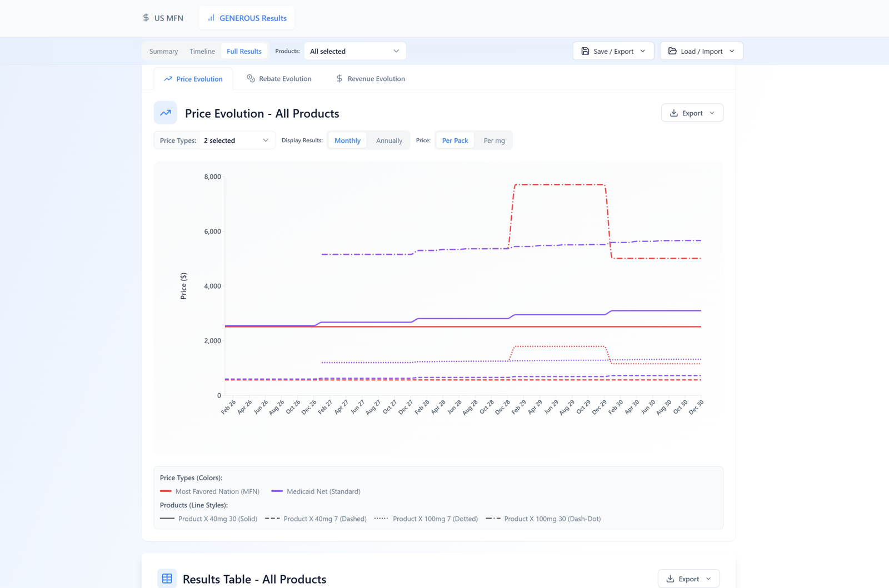Screen dimensions: 889x588
Task: Go to the Summary tab
Action: 163,51
